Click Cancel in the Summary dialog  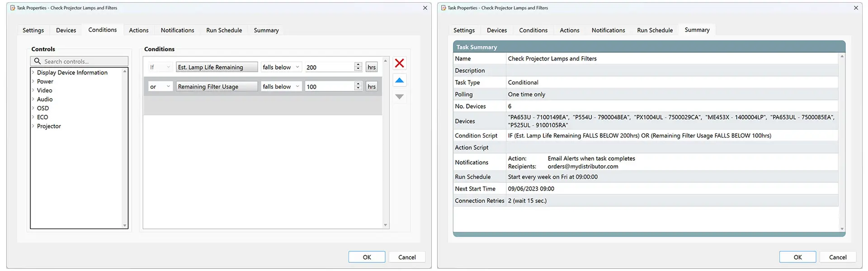837,257
